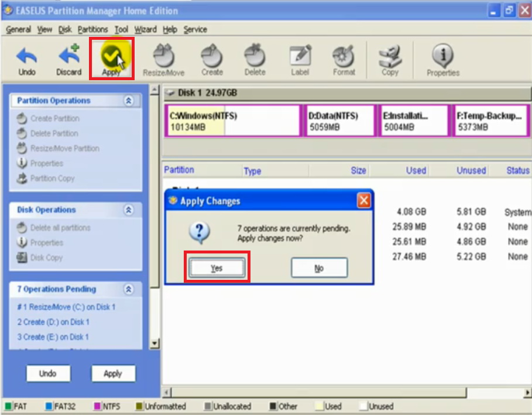The width and height of the screenshot is (532, 415).
Task: Choose No in Apply Changes dialog
Action: point(319,268)
